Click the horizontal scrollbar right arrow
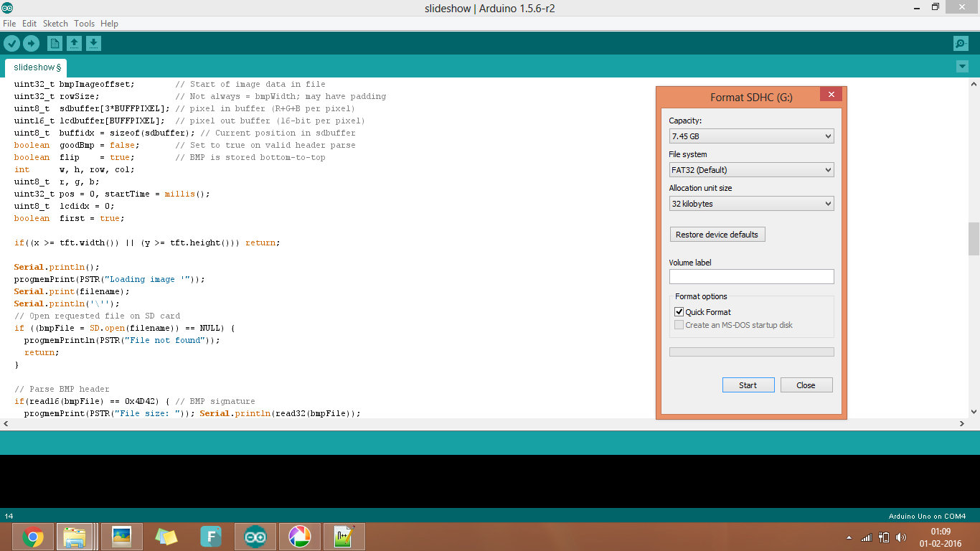Screen dimensions: 980x551 [963, 424]
